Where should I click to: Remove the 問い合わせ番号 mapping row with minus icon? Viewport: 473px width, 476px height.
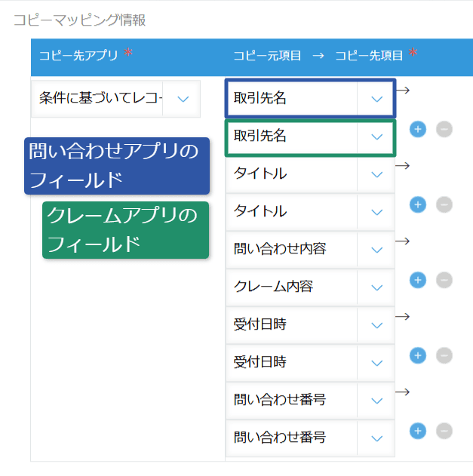[x=444, y=431]
